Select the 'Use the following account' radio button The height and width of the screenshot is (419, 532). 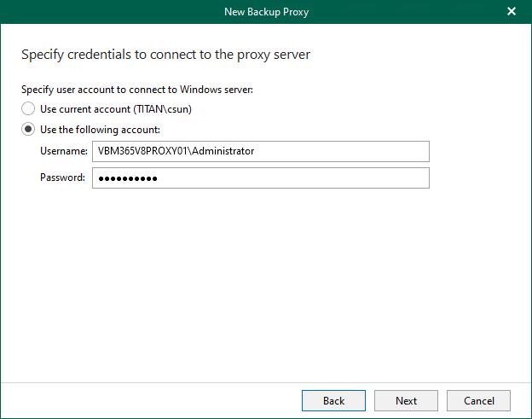click(x=28, y=130)
